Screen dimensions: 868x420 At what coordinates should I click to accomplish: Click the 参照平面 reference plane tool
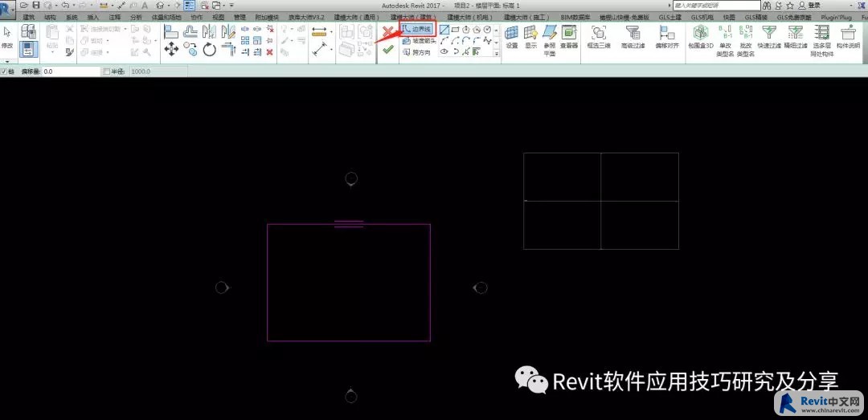click(x=549, y=41)
